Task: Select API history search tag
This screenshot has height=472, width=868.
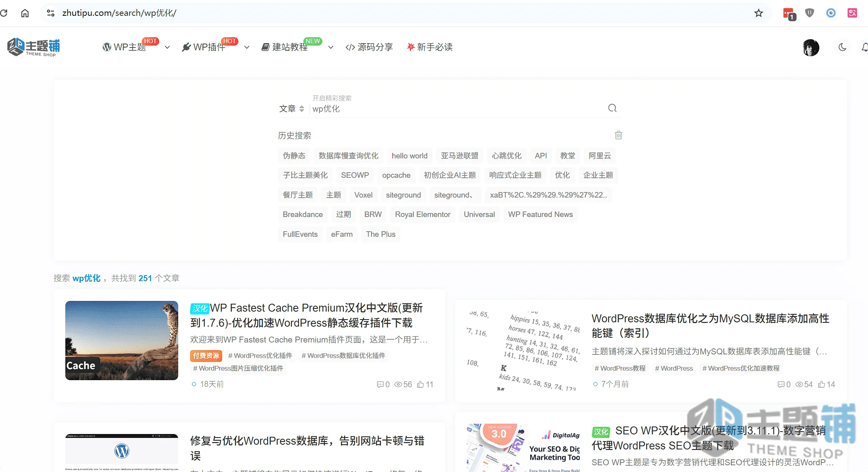Action: point(541,156)
